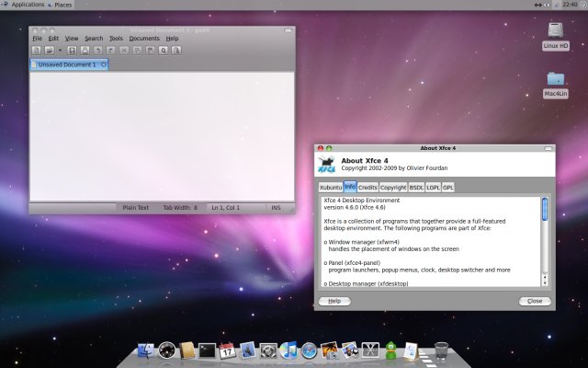Screen dimensions: 588x368
Task: Open the Mail stamp icon in dock
Action: [247, 350]
